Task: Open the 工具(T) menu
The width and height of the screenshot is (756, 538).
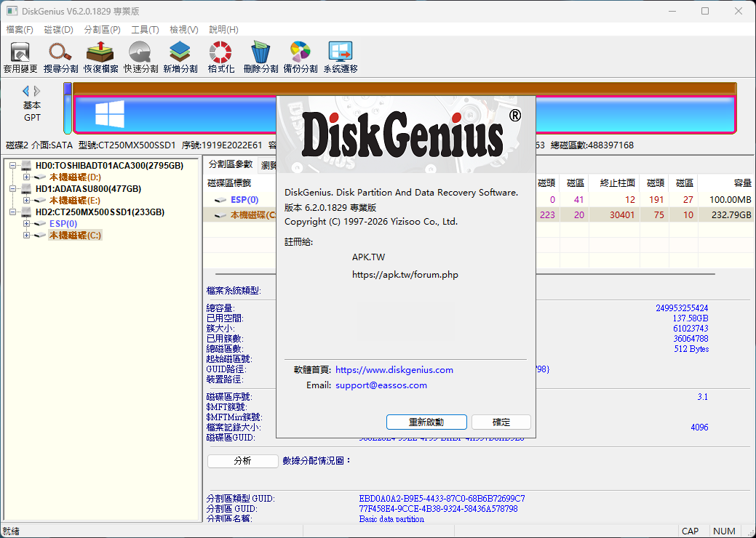Action: (x=145, y=30)
